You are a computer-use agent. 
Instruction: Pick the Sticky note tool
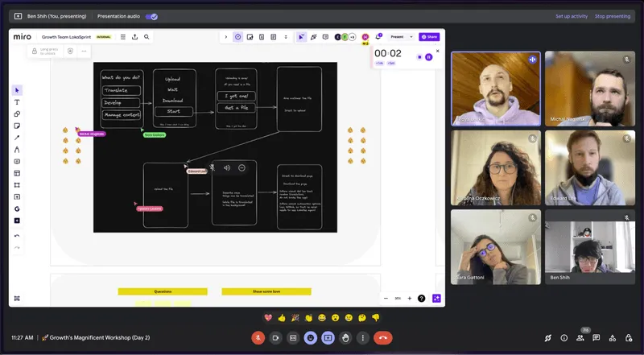pyautogui.click(x=17, y=126)
